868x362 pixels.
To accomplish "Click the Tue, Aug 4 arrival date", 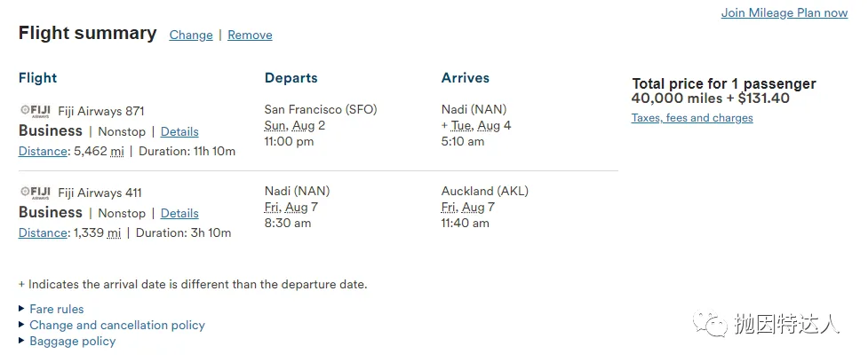I will click(481, 125).
